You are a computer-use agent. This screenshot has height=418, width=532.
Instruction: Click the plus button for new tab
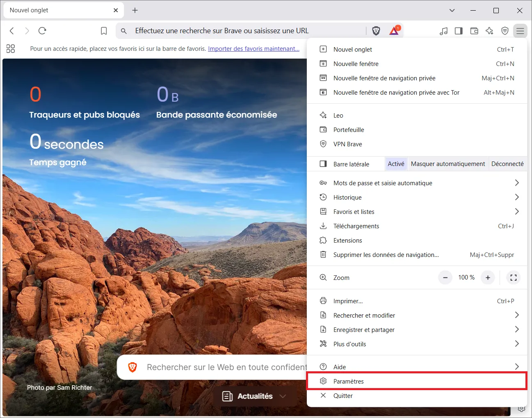[x=135, y=10]
